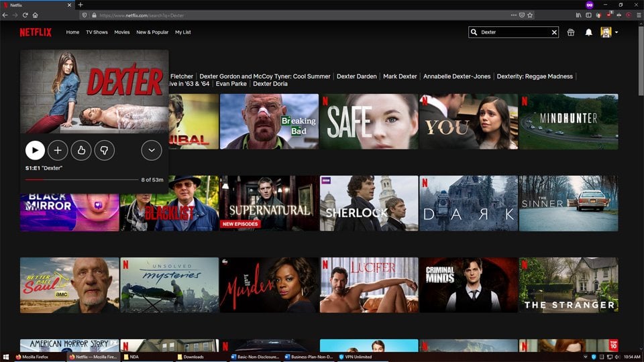Clear the Dexter search text

554,32
